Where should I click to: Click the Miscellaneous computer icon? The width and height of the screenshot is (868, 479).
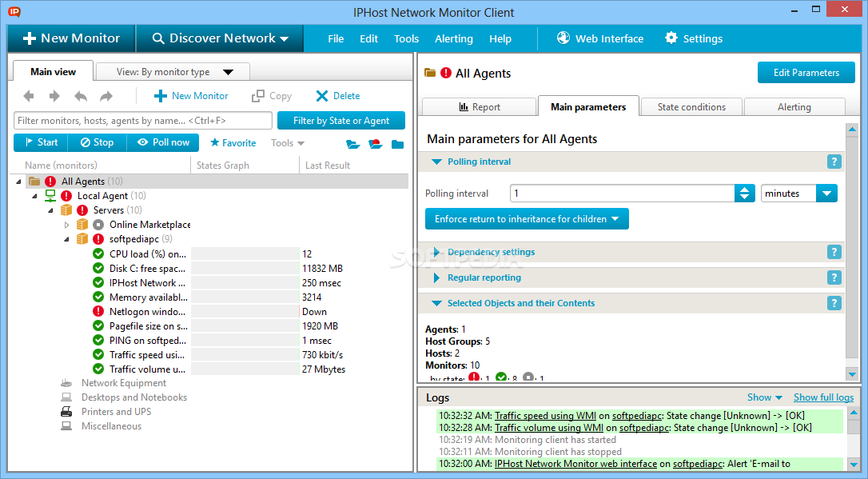pos(66,426)
